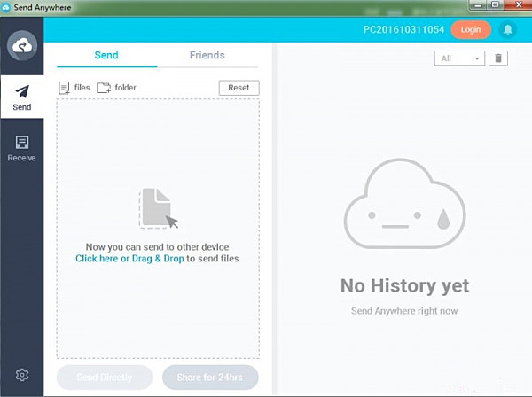The image size is (532, 397).
Task: Maximize the Send Anywhere window
Action: 496,4
